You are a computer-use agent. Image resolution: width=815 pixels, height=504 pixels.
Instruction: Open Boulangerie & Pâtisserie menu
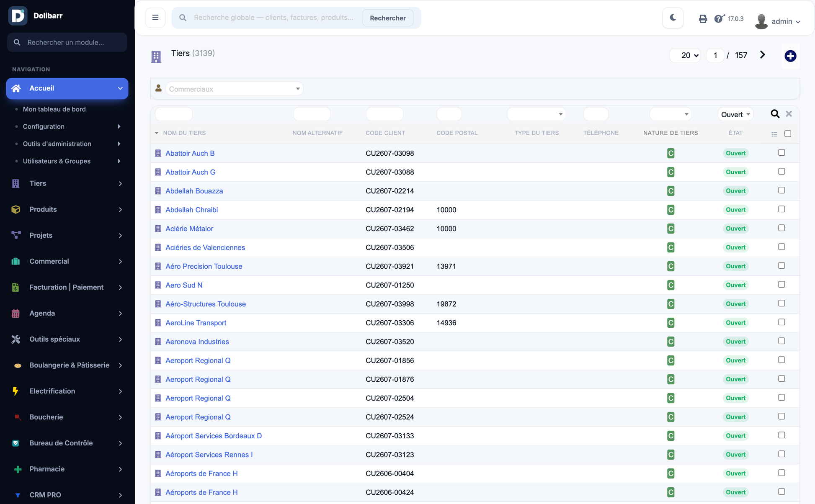tap(67, 365)
